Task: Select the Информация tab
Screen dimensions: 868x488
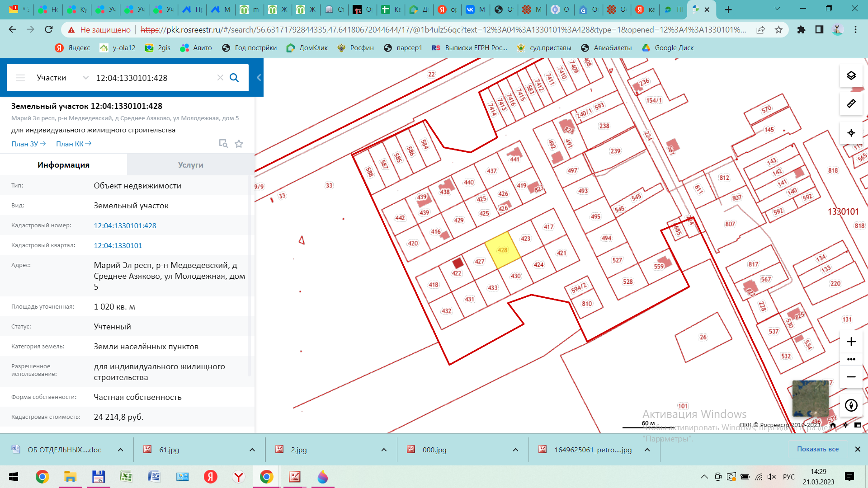Action: (x=63, y=165)
